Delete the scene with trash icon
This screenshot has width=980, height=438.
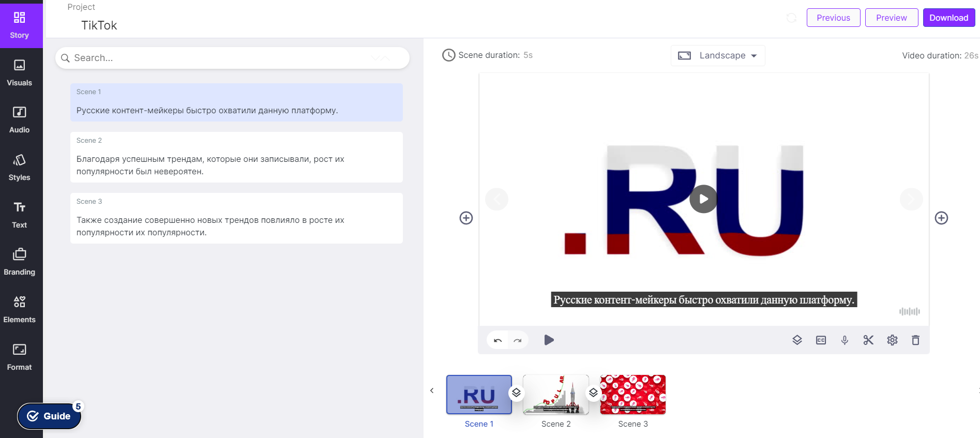915,340
